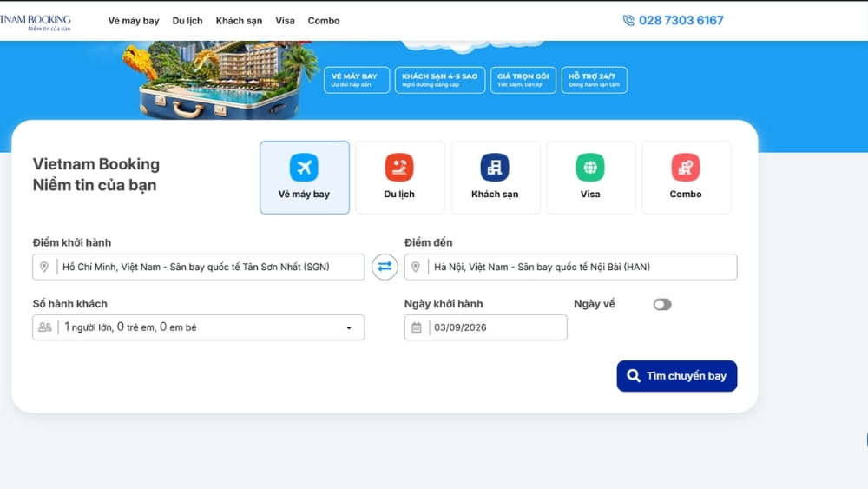Search flights with Tìm chuyến bay button

(x=676, y=376)
